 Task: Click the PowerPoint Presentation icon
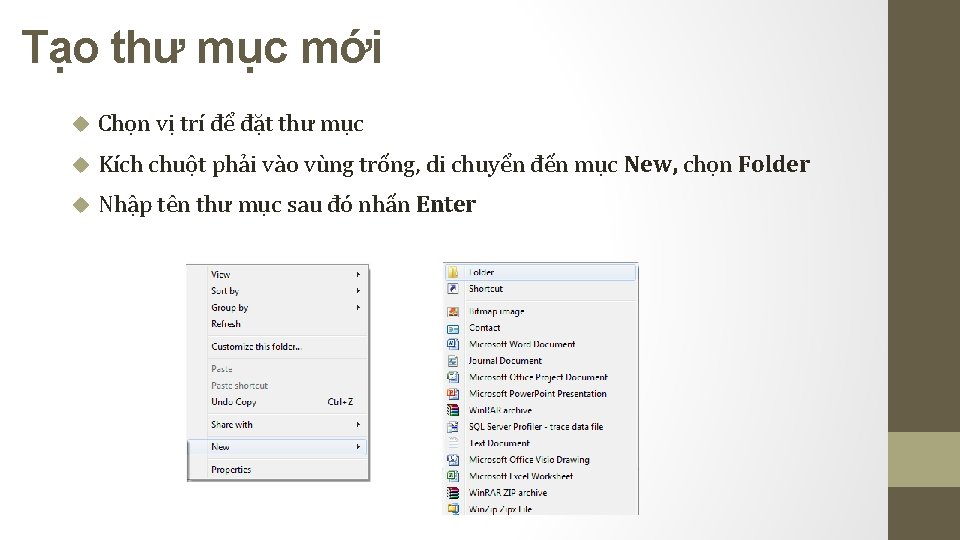tap(453, 394)
